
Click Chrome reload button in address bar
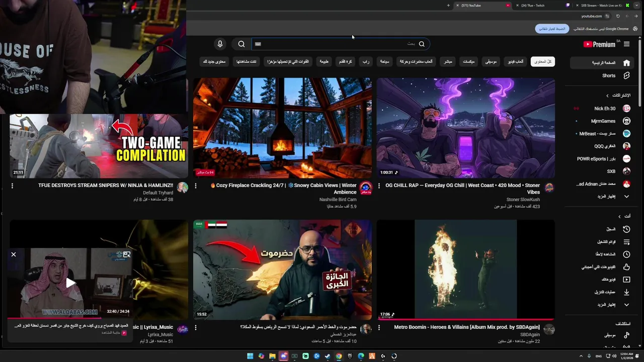618,16
